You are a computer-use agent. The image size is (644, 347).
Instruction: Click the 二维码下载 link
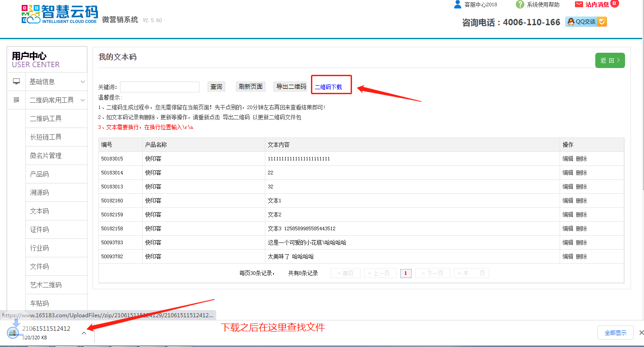pyautogui.click(x=328, y=87)
